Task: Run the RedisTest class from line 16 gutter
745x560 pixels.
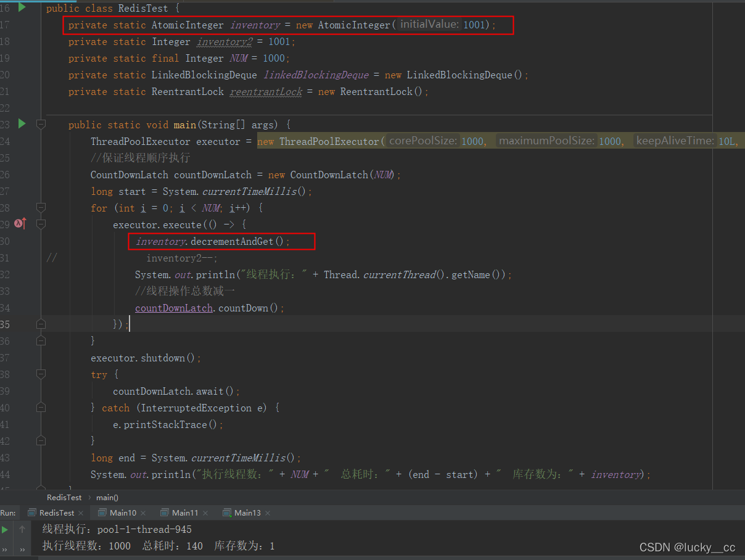Action: (x=22, y=7)
